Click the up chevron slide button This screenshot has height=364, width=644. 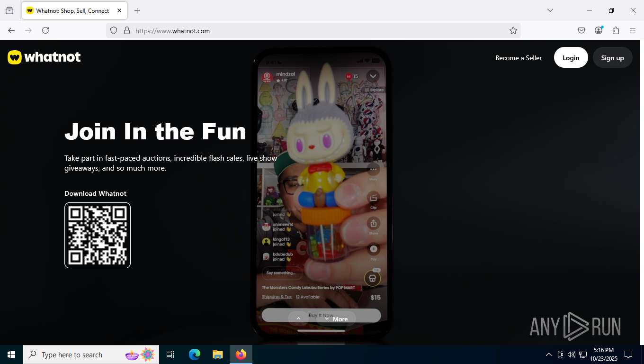pyautogui.click(x=298, y=318)
